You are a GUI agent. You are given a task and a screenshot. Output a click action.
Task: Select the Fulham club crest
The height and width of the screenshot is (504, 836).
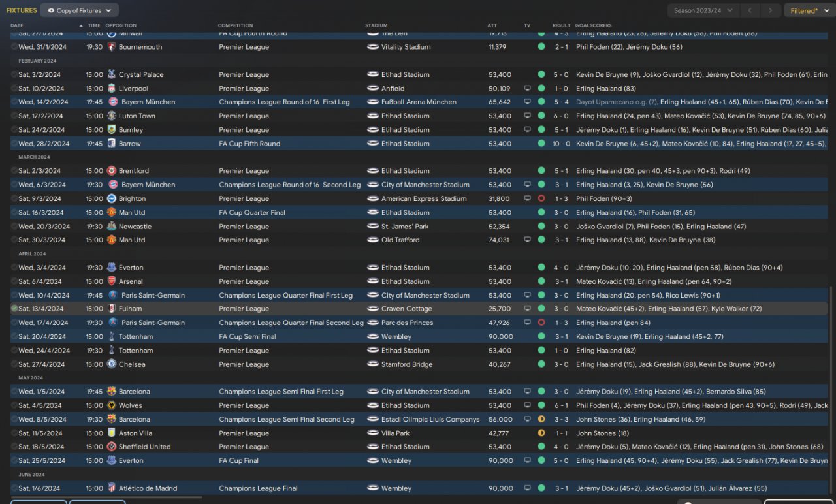pyautogui.click(x=111, y=309)
